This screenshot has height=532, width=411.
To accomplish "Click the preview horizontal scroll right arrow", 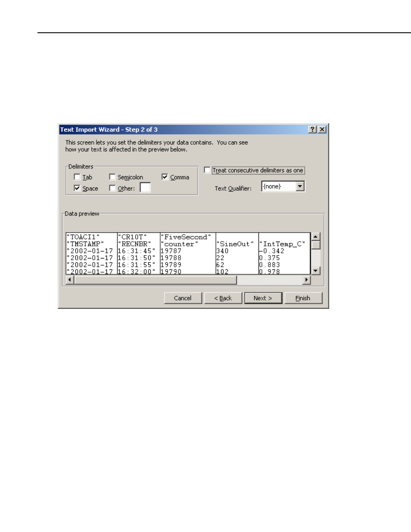I will (306, 280).
